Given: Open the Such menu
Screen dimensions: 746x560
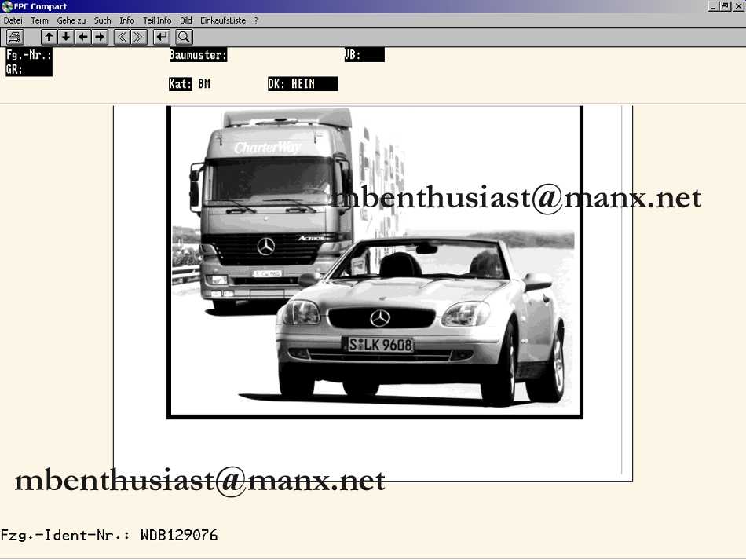Looking at the screenshot, I should click(103, 20).
